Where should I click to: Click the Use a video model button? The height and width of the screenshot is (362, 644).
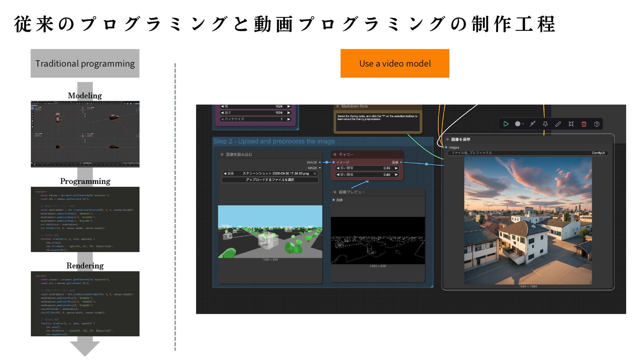coord(395,63)
